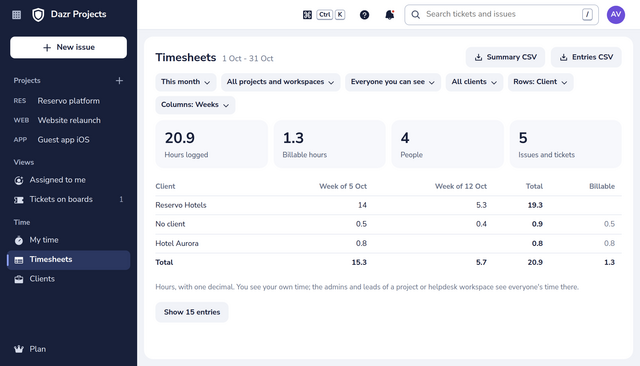Click download icon on Summary CSV
This screenshot has height=366, width=640.
pyautogui.click(x=478, y=58)
